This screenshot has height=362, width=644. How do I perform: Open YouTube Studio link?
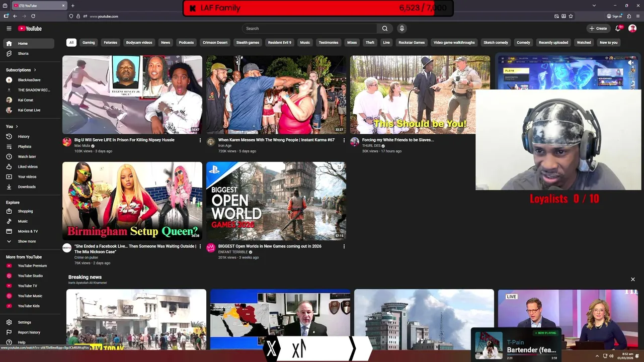[28, 276]
